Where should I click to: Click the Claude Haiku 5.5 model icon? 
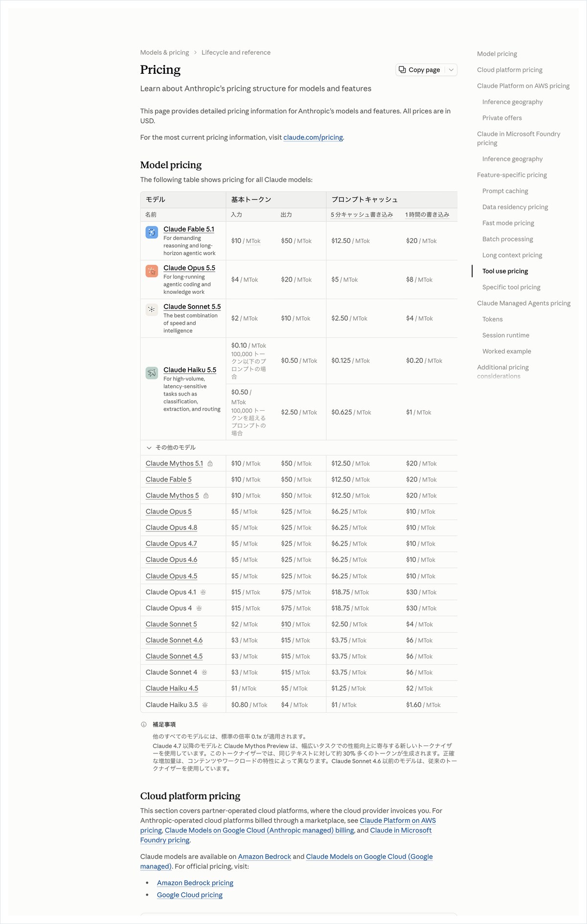(152, 373)
